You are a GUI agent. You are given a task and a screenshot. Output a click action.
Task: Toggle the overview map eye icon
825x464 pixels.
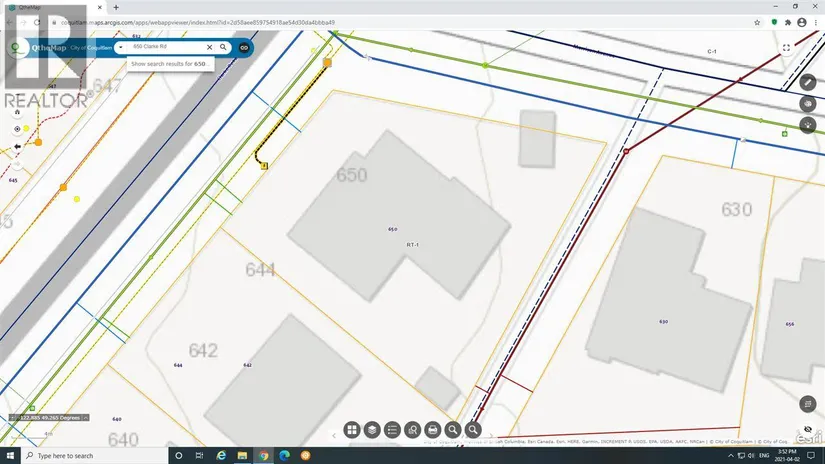tap(808, 429)
